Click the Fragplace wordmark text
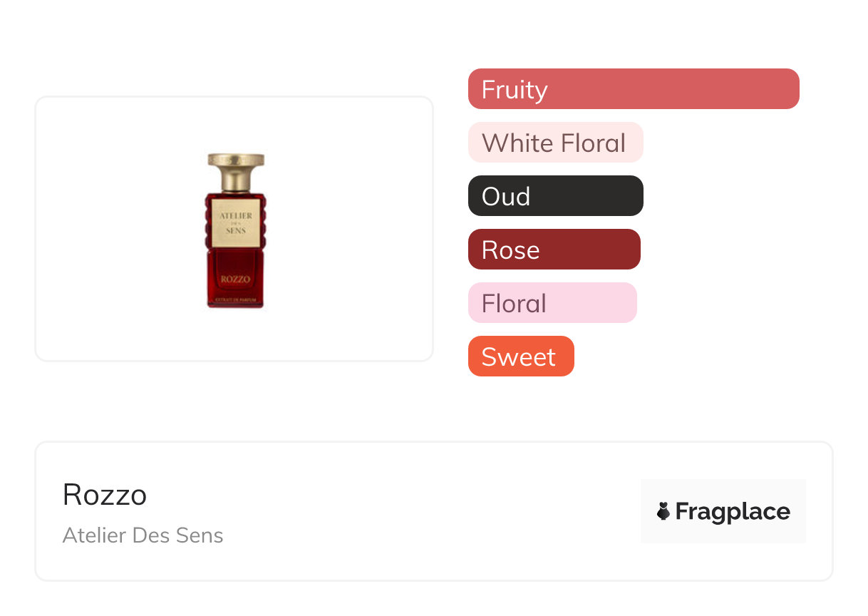868x616 pixels. (x=733, y=511)
